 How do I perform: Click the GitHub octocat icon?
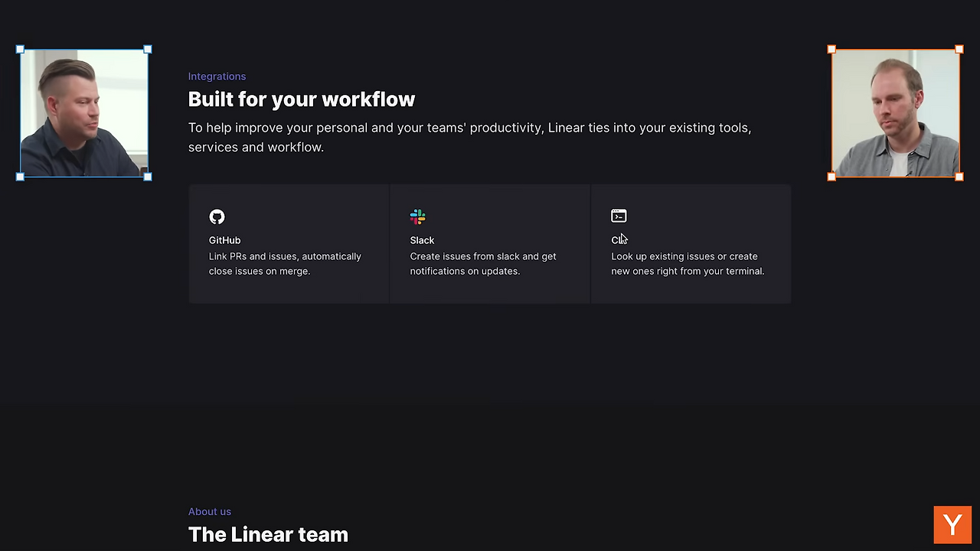217,217
